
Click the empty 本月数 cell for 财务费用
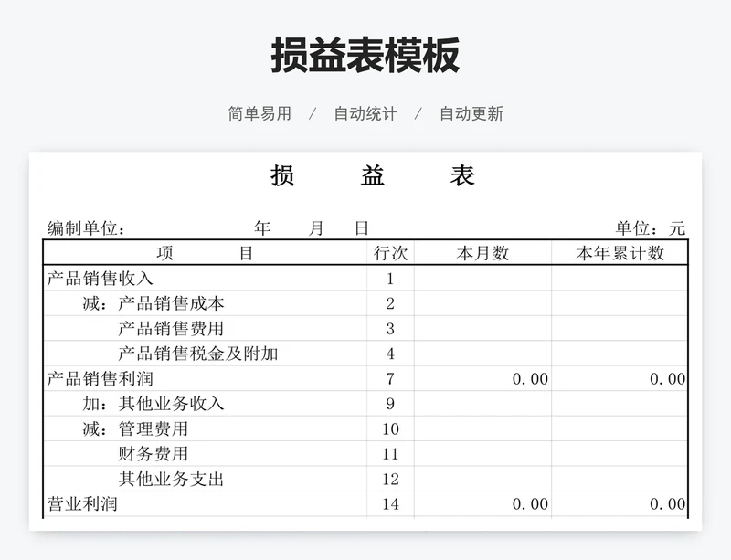coord(482,454)
